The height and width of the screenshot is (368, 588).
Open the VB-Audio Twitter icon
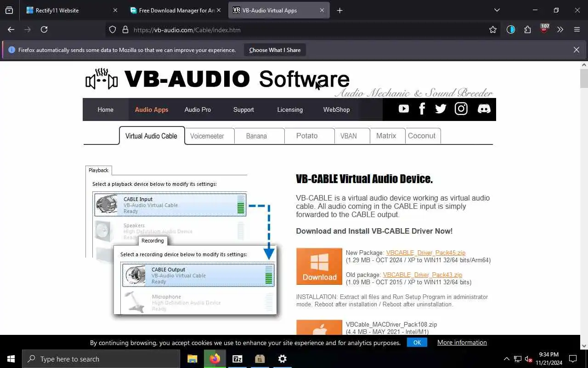coord(441,109)
